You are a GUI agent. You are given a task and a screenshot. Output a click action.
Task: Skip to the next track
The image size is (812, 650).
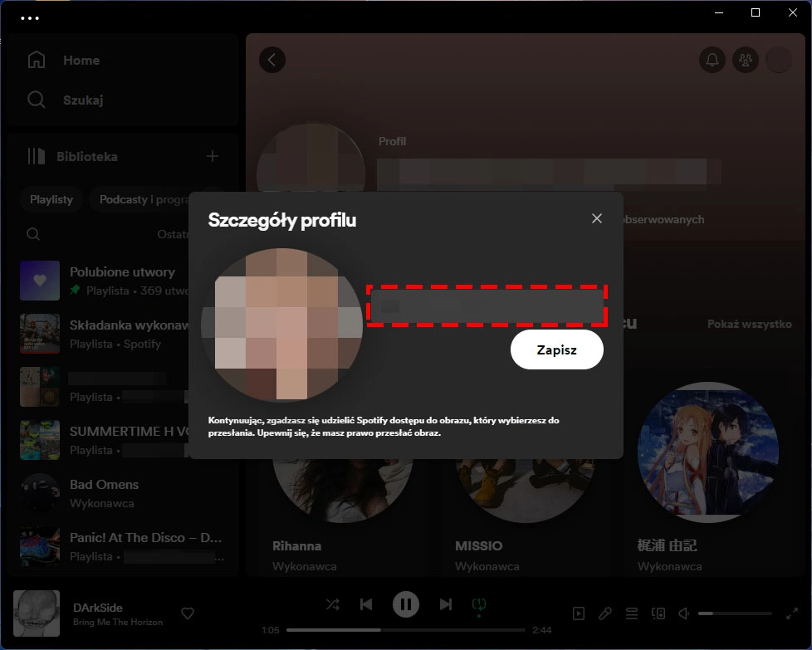445,604
